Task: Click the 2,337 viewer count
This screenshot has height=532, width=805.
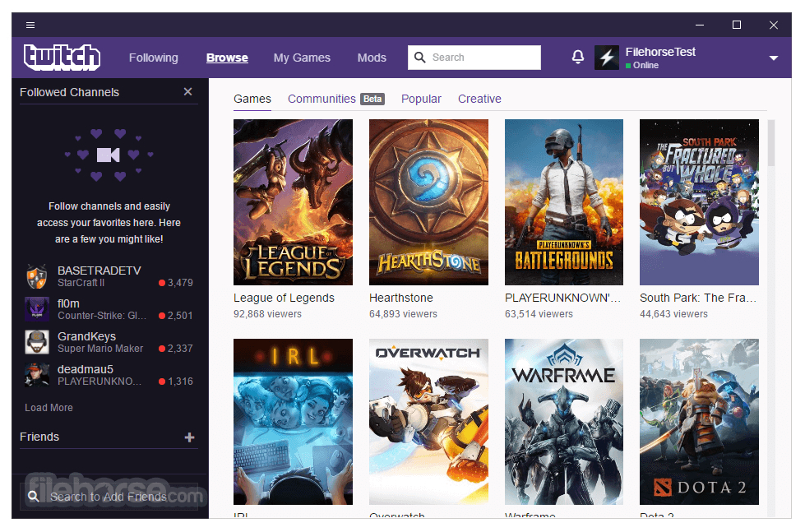Action: pos(180,348)
